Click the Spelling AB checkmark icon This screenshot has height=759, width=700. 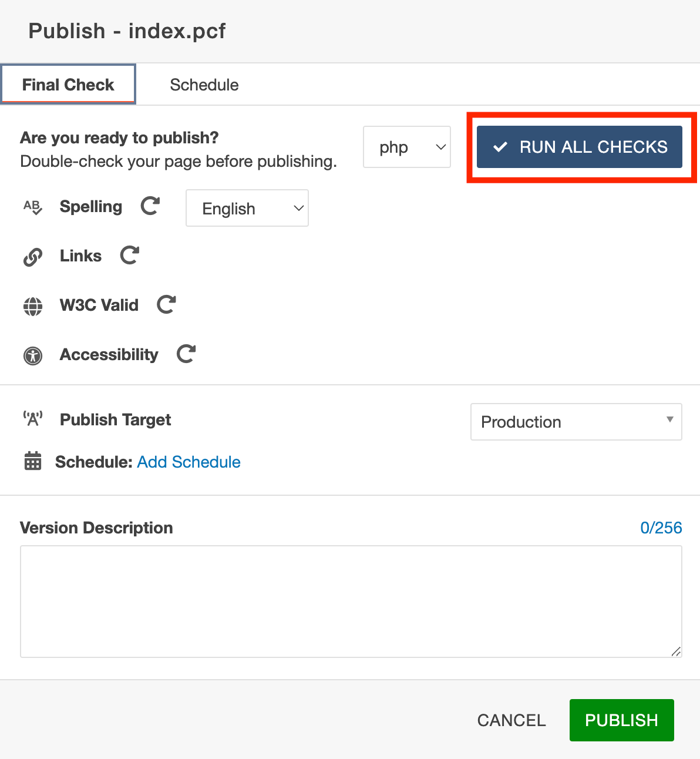point(33,207)
